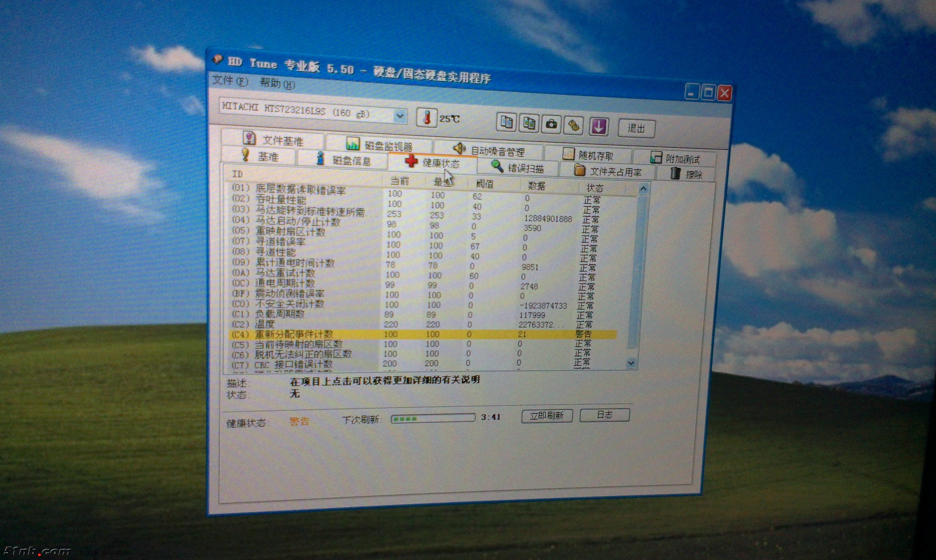Viewport: 936px width, 560px height.
Task: Click the thermometer icon next to 25°C
Action: 428,117
